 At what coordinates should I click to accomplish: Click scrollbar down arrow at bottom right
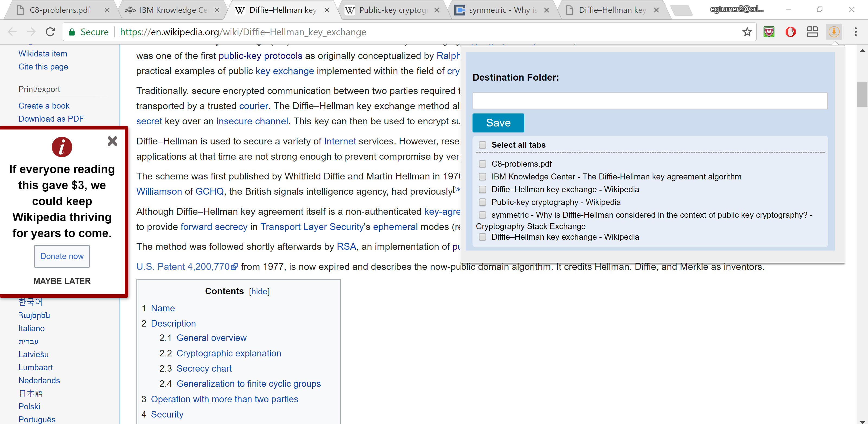coord(862,421)
